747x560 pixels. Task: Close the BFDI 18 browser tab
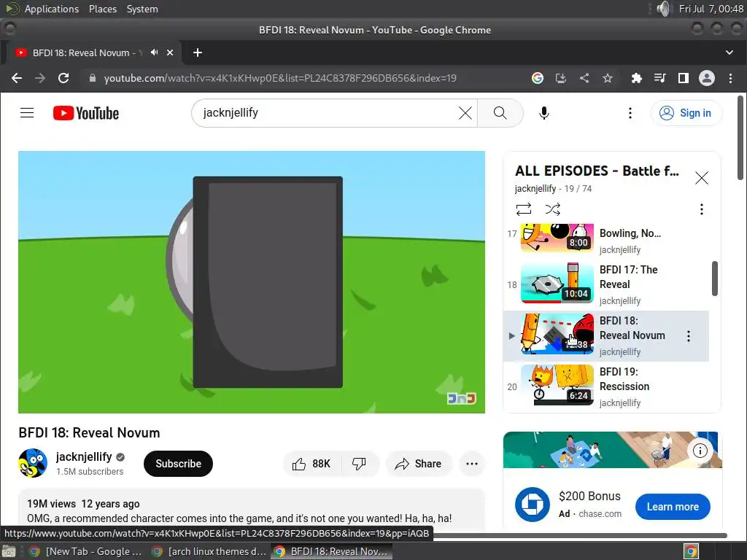point(170,52)
